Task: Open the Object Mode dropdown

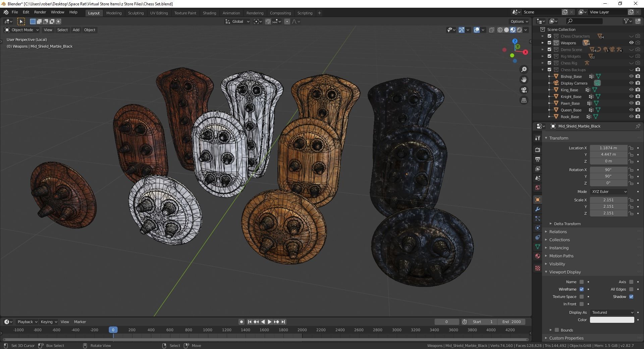Action: [22, 30]
